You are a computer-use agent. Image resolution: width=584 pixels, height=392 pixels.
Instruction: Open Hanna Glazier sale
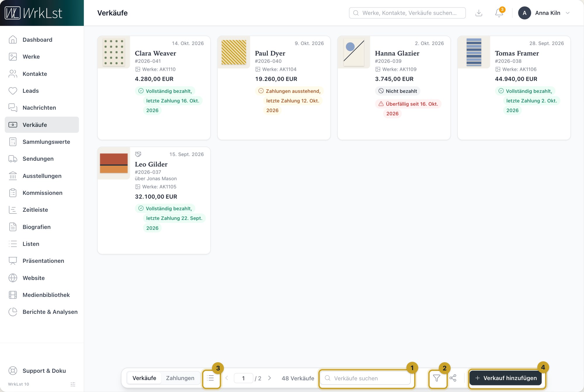coord(394,88)
